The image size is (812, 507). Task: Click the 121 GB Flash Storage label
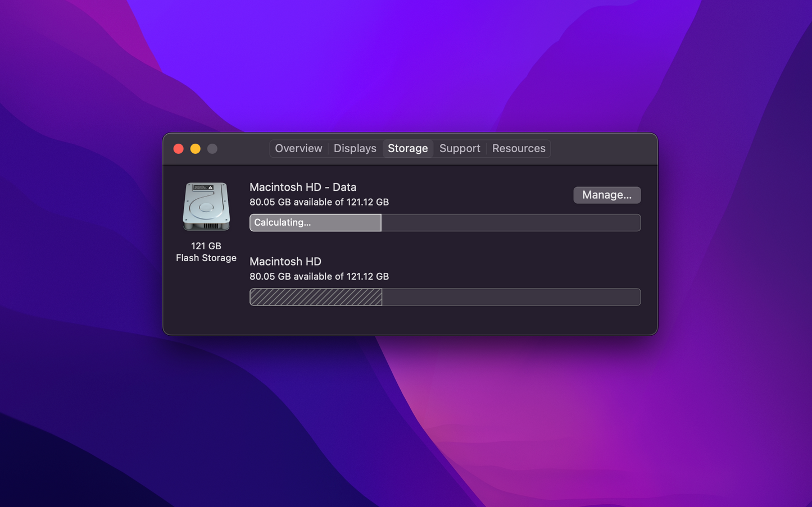206,252
